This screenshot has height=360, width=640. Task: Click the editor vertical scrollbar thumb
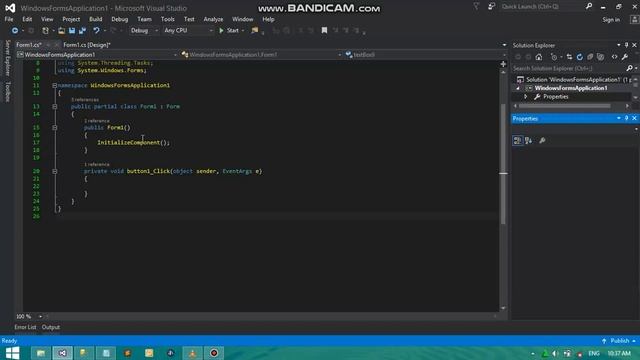503,163
